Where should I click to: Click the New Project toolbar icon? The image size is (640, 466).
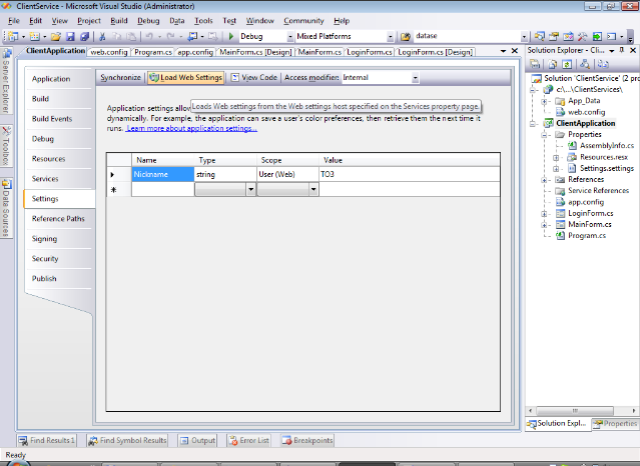point(13,37)
